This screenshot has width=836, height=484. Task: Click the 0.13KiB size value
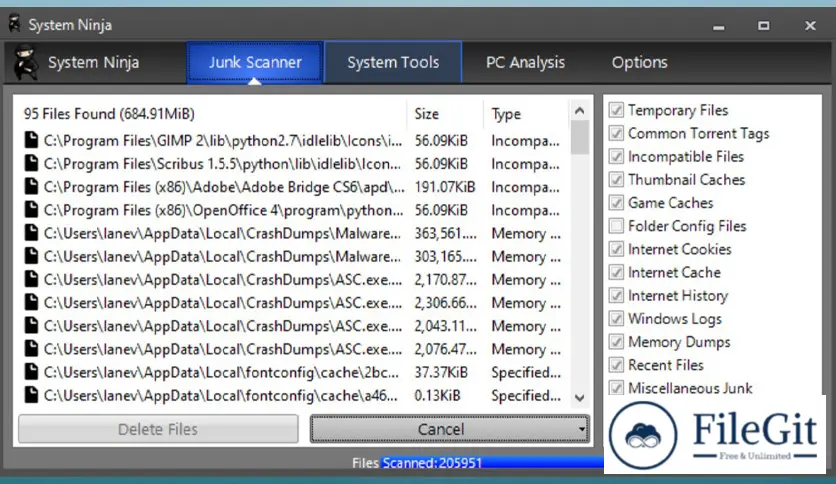tap(437, 395)
